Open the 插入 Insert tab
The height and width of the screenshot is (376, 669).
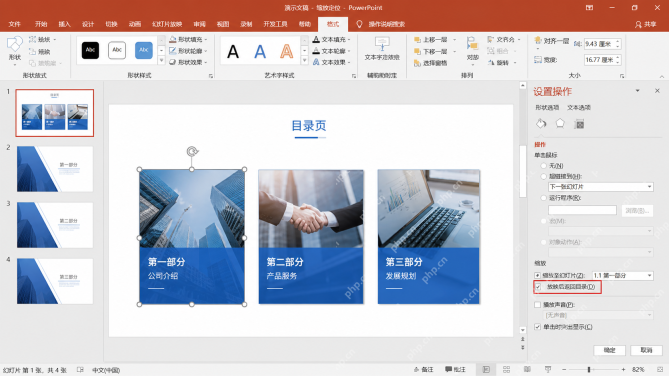(64, 24)
